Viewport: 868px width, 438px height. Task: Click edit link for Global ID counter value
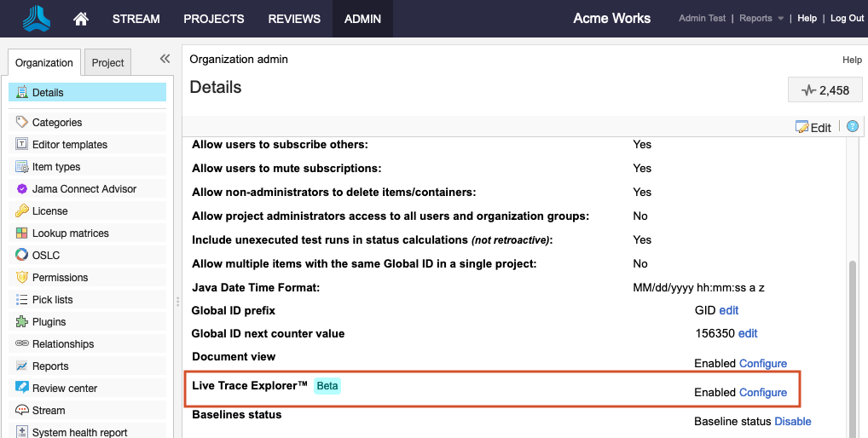[x=748, y=333]
